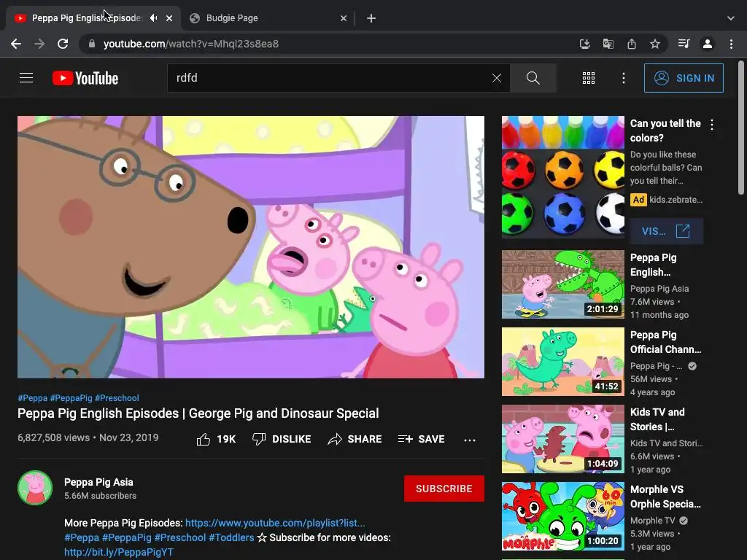Image resolution: width=747 pixels, height=560 pixels.
Task: Click the Morphle TV channel name
Action: coord(652,521)
